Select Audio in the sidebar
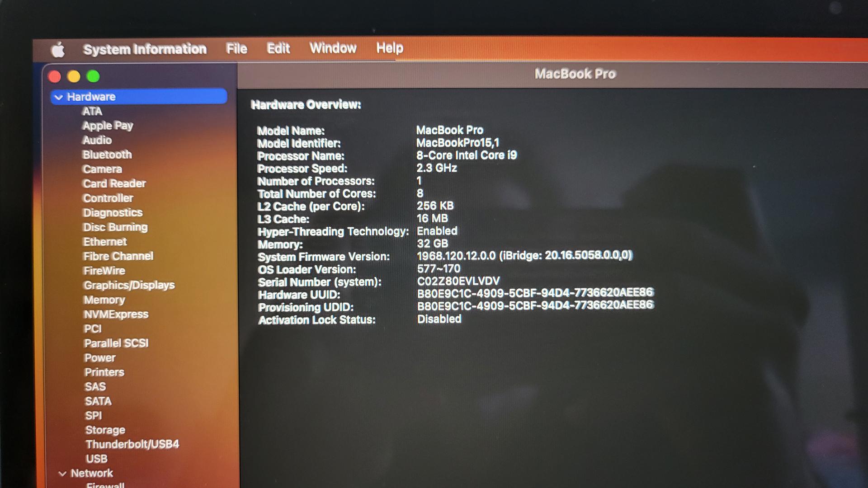 point(97,140)
